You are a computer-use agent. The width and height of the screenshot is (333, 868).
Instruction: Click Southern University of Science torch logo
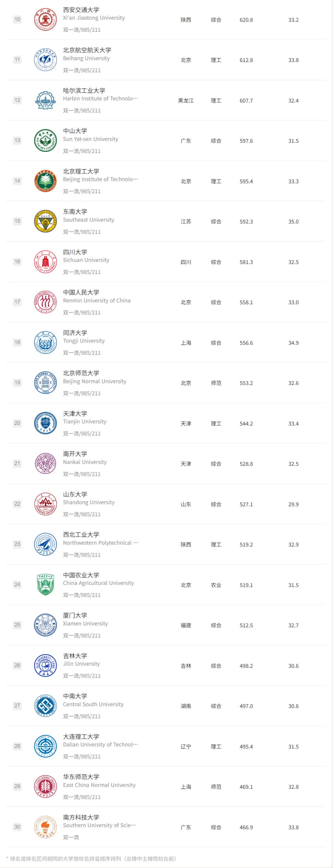(x=45, y=827)
